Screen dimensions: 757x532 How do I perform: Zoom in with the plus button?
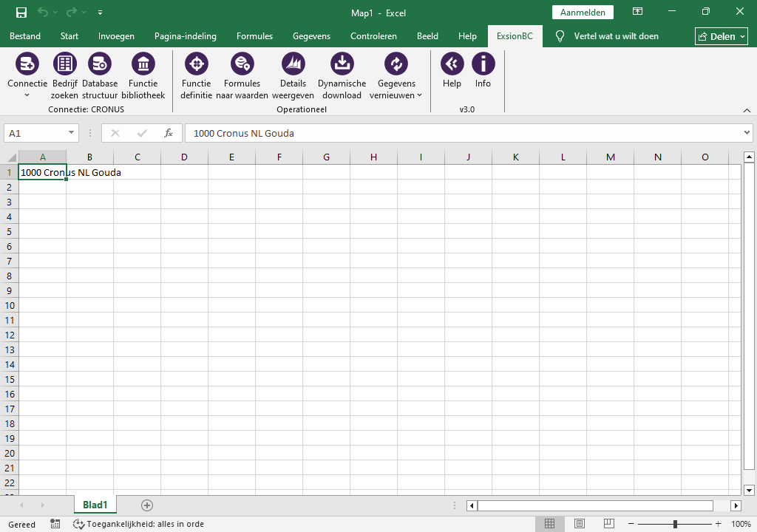click(719, 524)
